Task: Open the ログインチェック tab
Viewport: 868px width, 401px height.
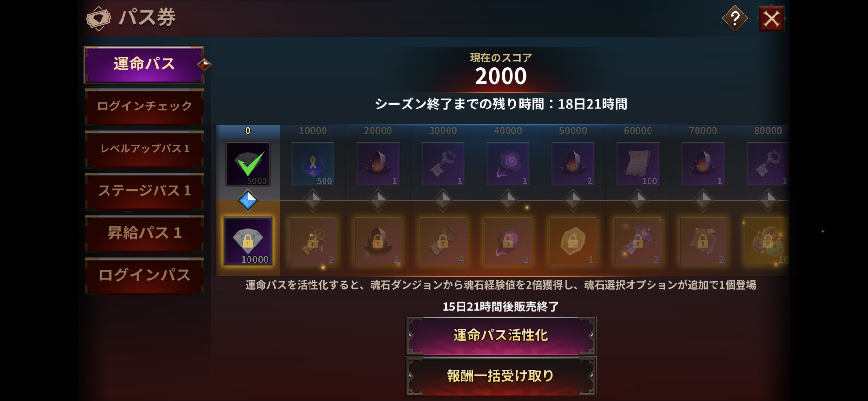Action: tap(144, 107)
